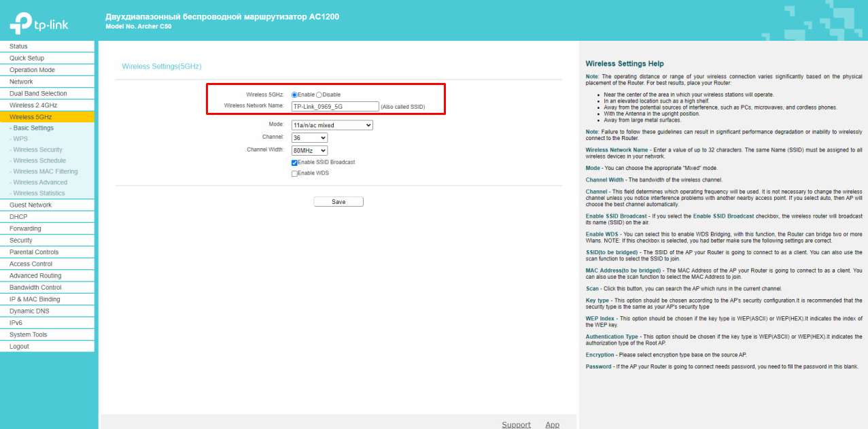Navigate to the Wireless 2.4GHz section
This screenshot has width=868, height=429.
[33, 105]
